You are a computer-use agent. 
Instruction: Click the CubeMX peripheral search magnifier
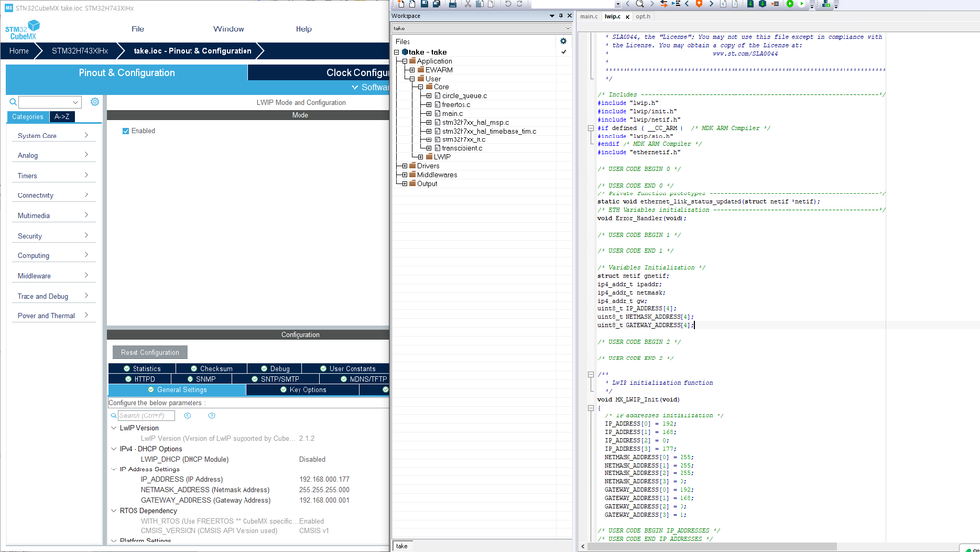click(13, 102)
